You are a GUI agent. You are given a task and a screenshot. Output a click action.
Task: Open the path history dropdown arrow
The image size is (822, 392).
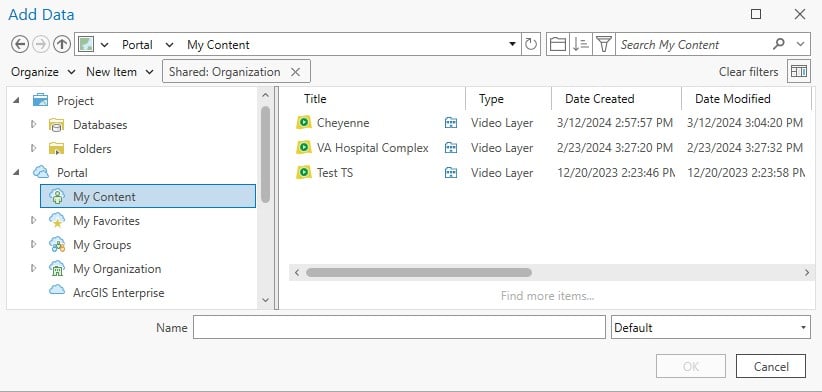[513, 44]
